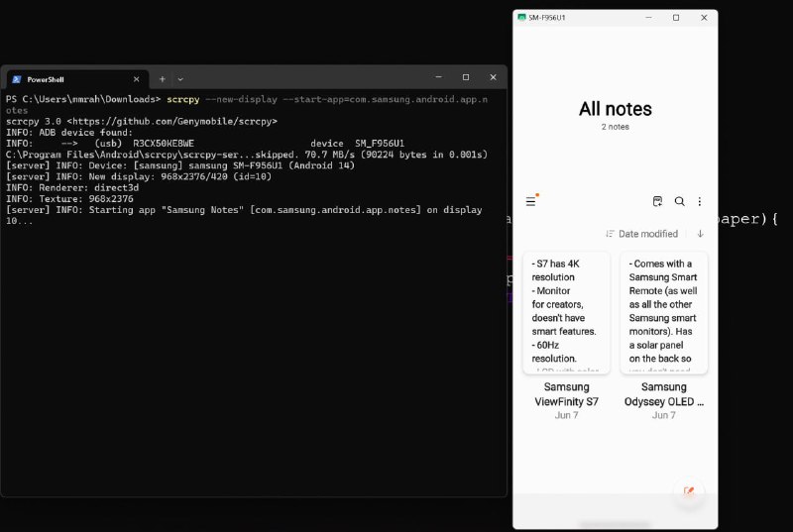Open search in Samsung Notes
This screenshot has height=532, width=793.
tap(680, 201)
